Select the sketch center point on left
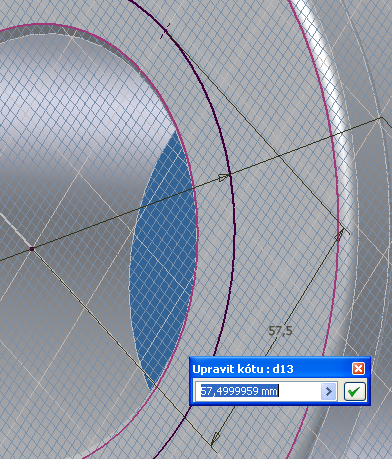392x459 pixels. pyautogui.click(x=32, y=249)
